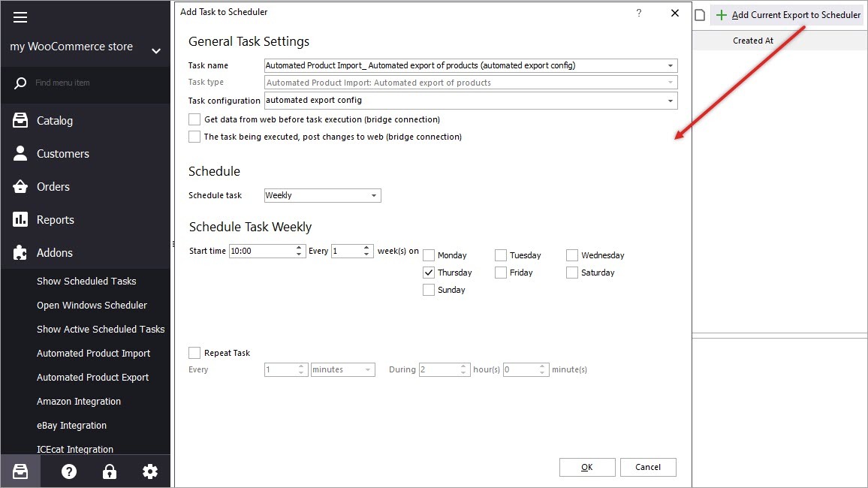Image resolution: width=868 pixels, height=488 pixels.
Task: Open the help question mark icon in sidebar
Action: (x=69, y=471)
